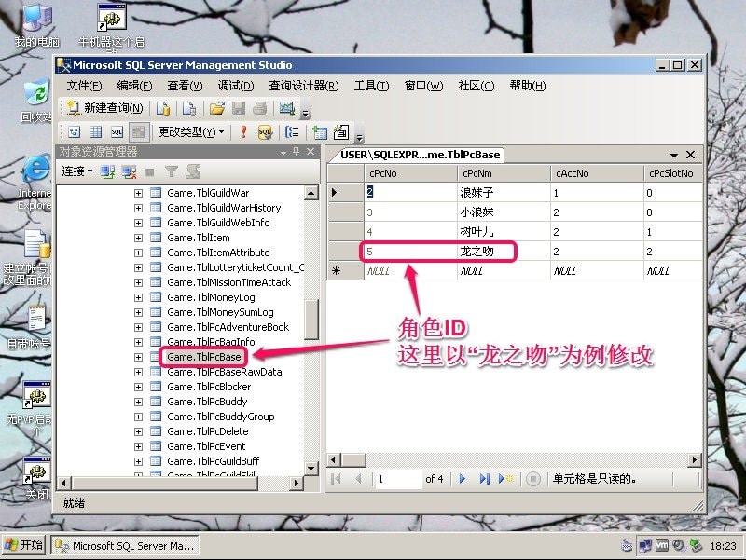Screen dimensions: 746x560
Task: Expand the Game.TblPcBase tree node
Action: click(138, 356)
